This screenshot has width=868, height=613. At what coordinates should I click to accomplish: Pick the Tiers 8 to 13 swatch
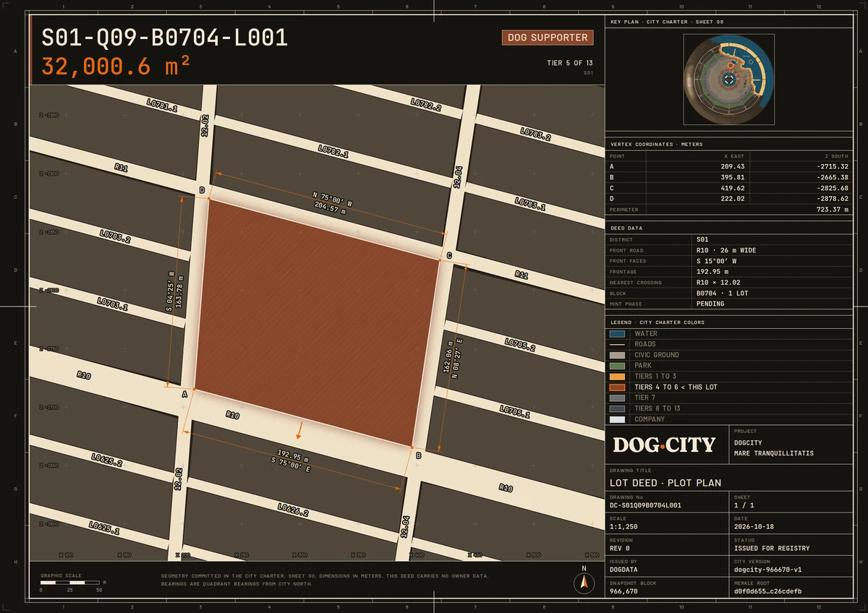pos(617,408)
